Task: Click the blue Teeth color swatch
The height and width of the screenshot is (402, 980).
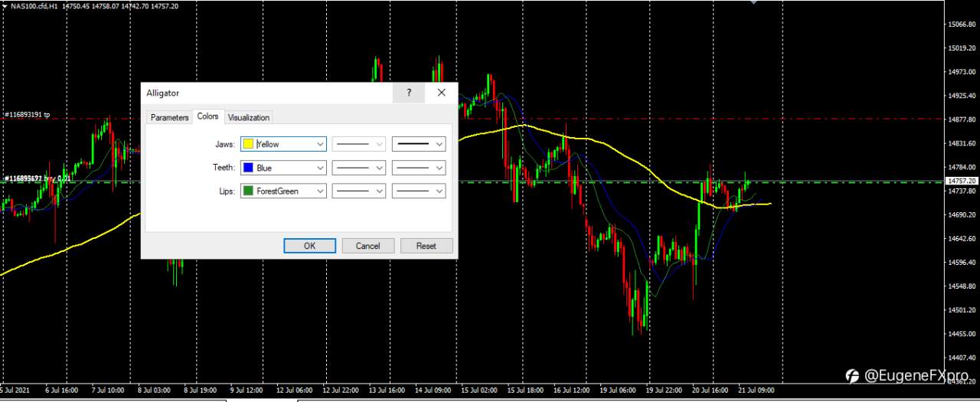Action: [248, 167]
